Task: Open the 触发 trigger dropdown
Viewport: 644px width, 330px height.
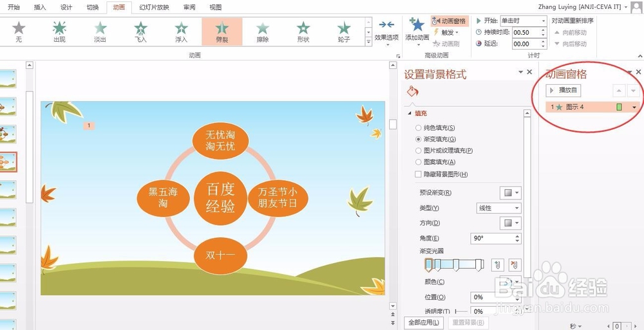Action: pyautogui.click(x=446, y=32)
